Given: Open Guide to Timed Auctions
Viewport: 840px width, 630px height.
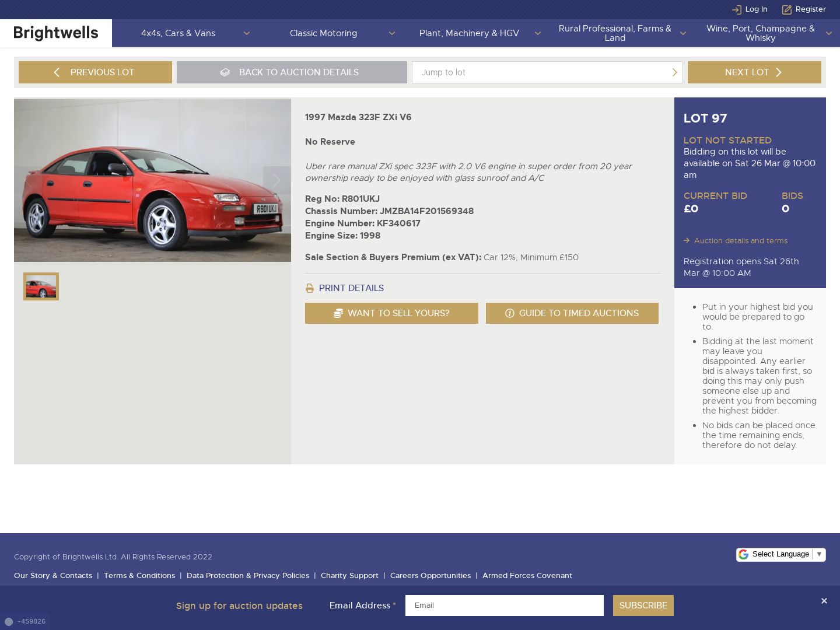Looking at the screenshot, I should pyautogui.click(x=572, y=313).
